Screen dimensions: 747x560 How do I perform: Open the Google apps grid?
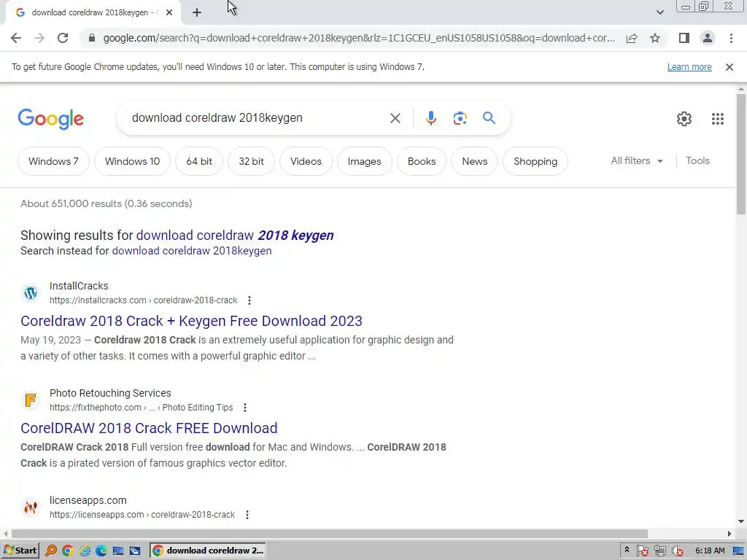718,119
